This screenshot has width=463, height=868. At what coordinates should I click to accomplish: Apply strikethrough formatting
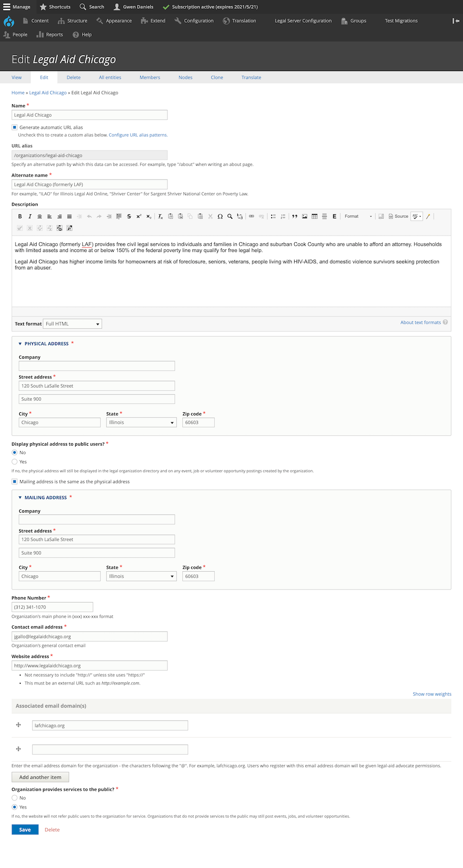(129, 216)
